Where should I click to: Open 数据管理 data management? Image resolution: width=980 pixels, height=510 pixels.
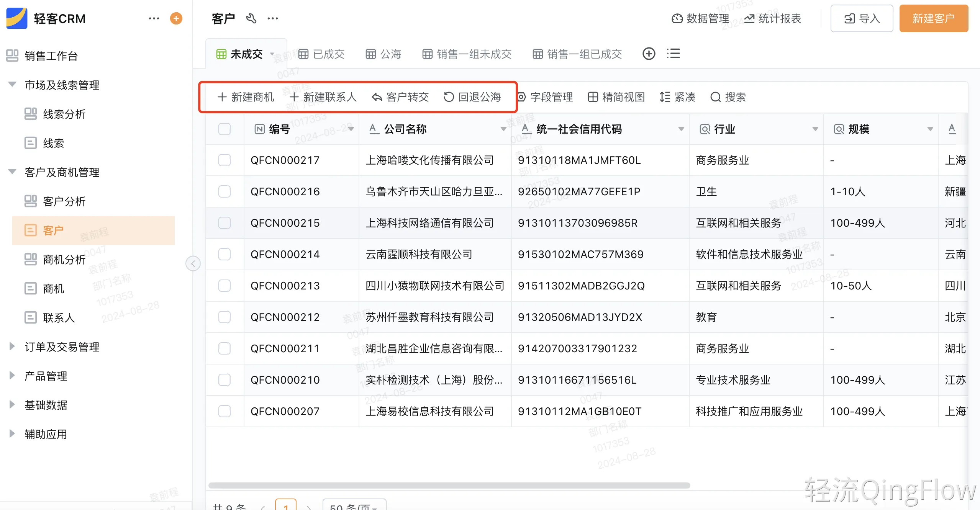point(700,18)
